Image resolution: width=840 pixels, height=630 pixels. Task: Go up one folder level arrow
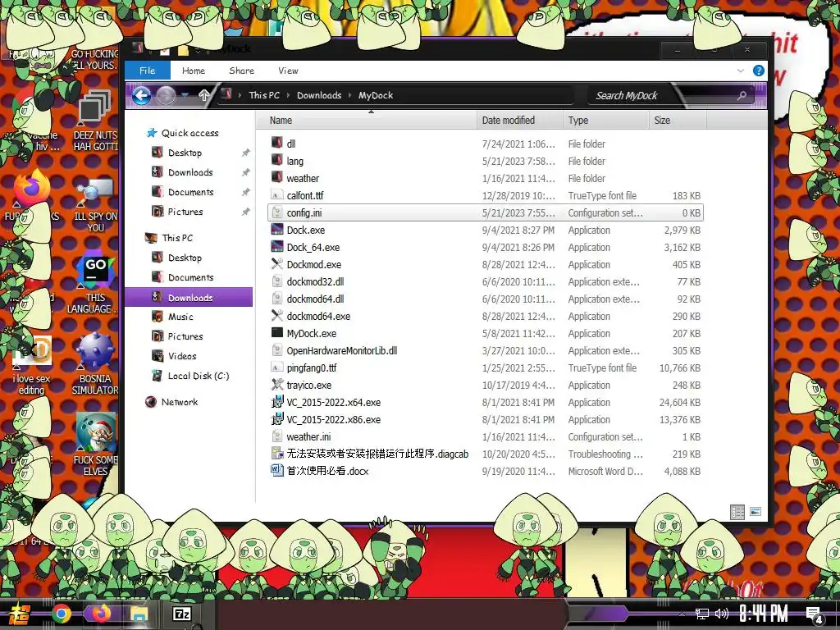coord(203,95)
